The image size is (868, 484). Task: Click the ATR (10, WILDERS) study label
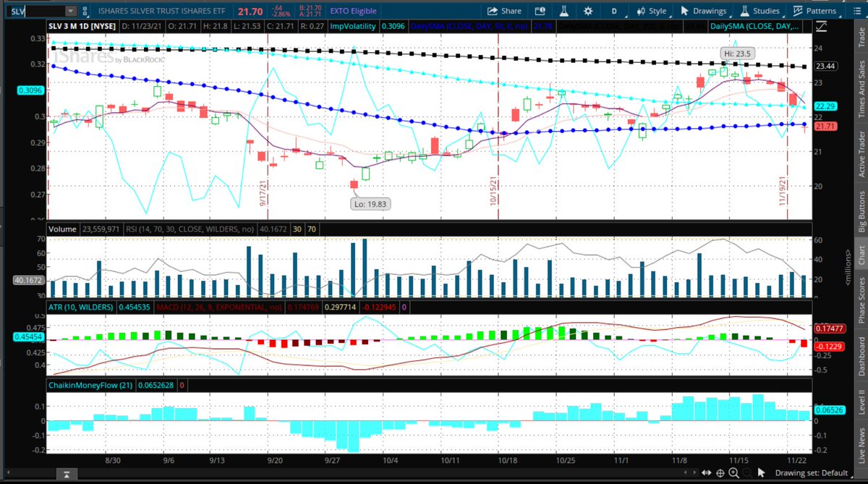(80, 308)
